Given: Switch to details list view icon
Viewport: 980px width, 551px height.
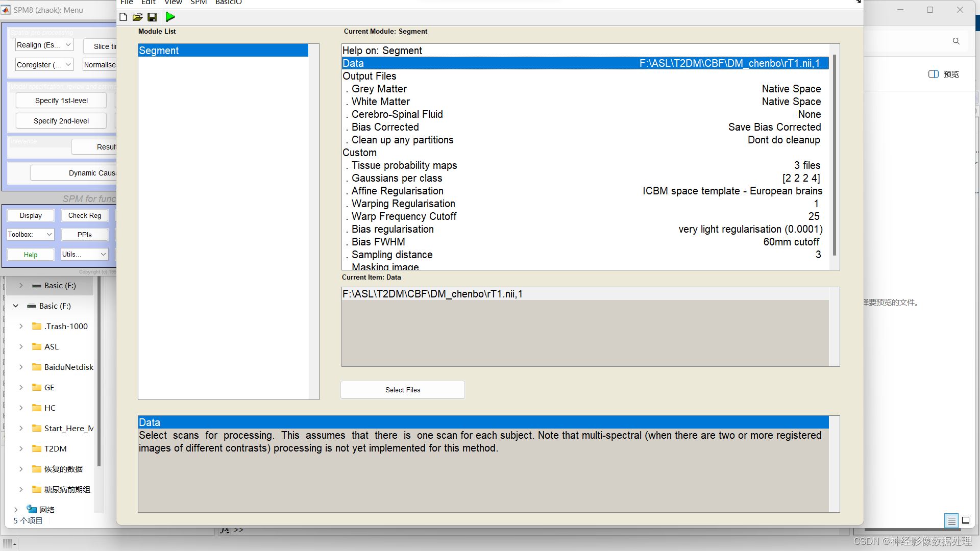Looking at the screenshot, I should (951, 520).
